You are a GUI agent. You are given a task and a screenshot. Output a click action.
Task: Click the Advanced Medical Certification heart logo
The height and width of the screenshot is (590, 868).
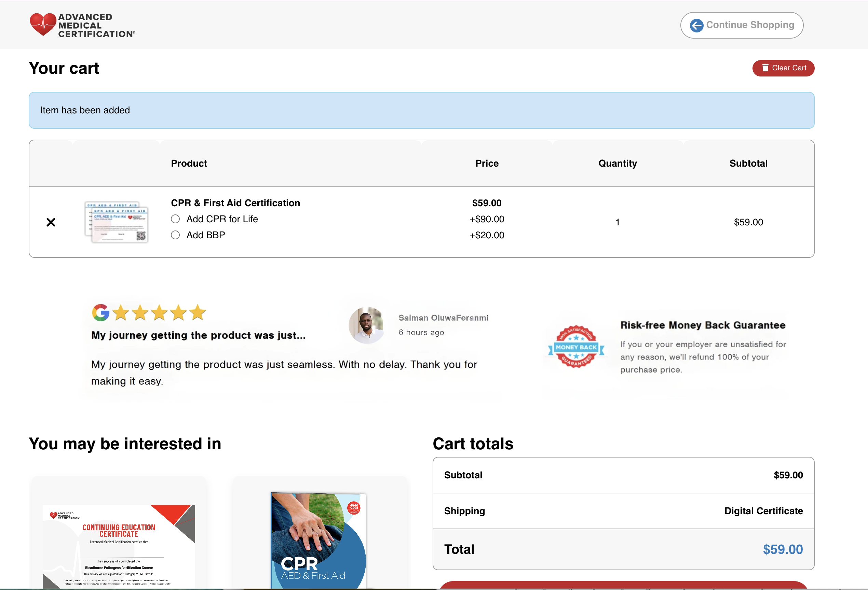point(43,25)
